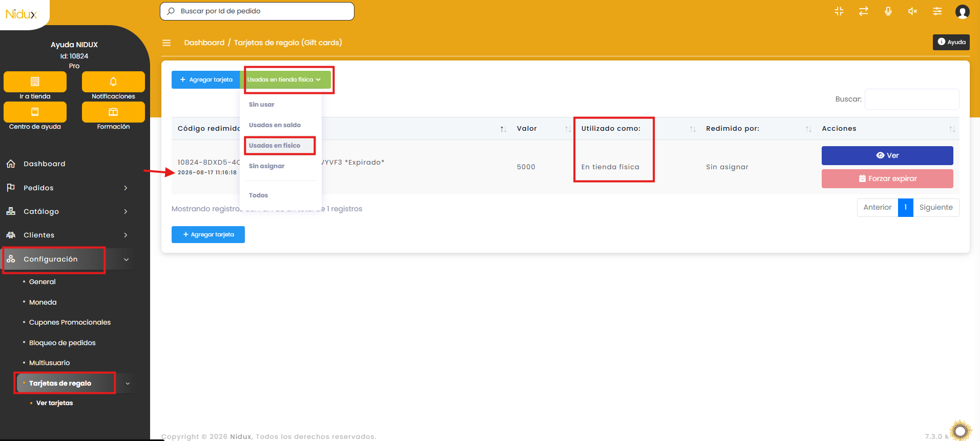Click the bottom Agregar tarjeta button
The width and height of the screenshot is (980, 441).
208,234
